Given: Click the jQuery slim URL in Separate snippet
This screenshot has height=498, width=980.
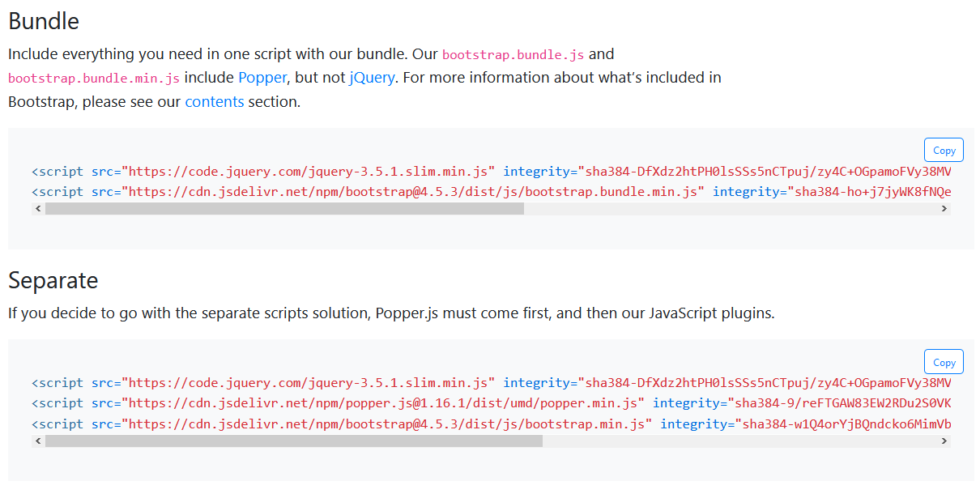Looking at the screenshot, I should tap(309, 383).
